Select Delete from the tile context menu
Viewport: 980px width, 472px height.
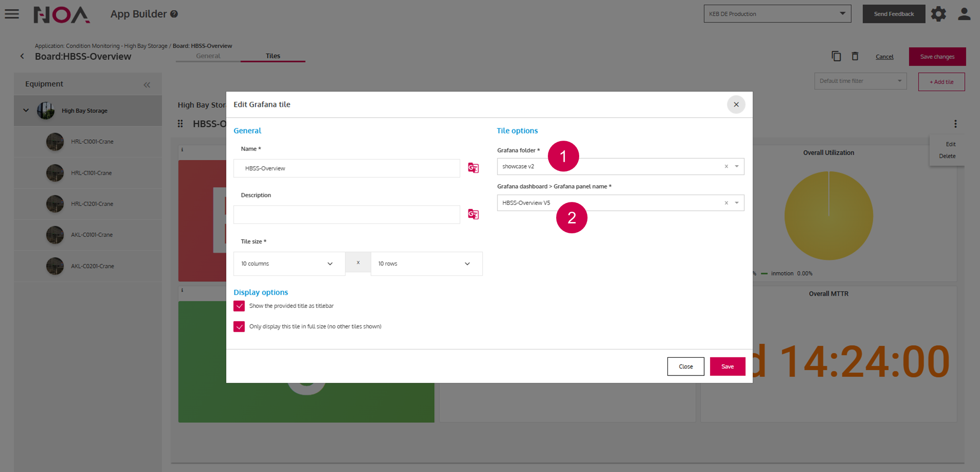[947, 156]
